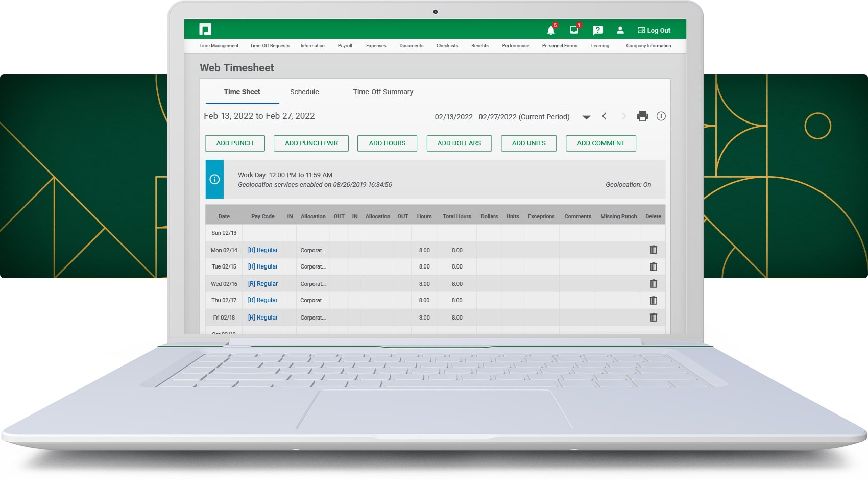Click the ADD COMMENT button
This screenshot has width=868, height=488.
[600, 143]
